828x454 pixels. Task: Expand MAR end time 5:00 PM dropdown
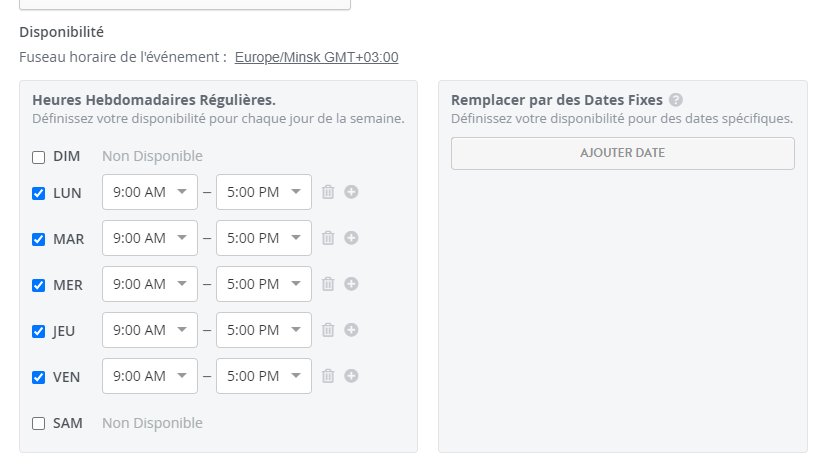pos(264,238)
